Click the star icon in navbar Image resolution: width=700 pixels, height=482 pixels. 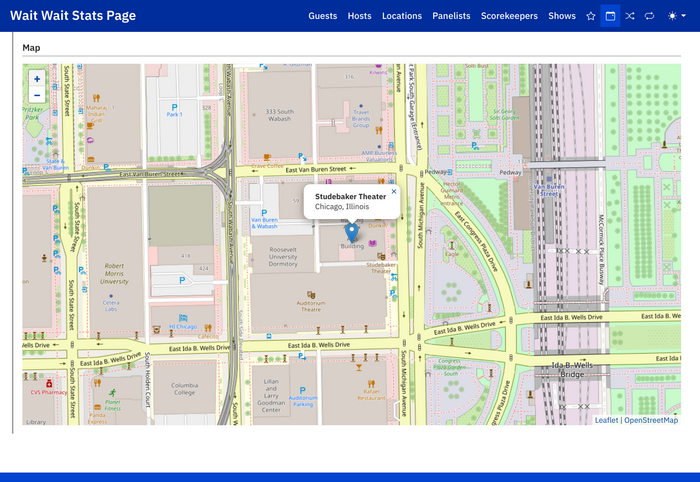(591, 16)
